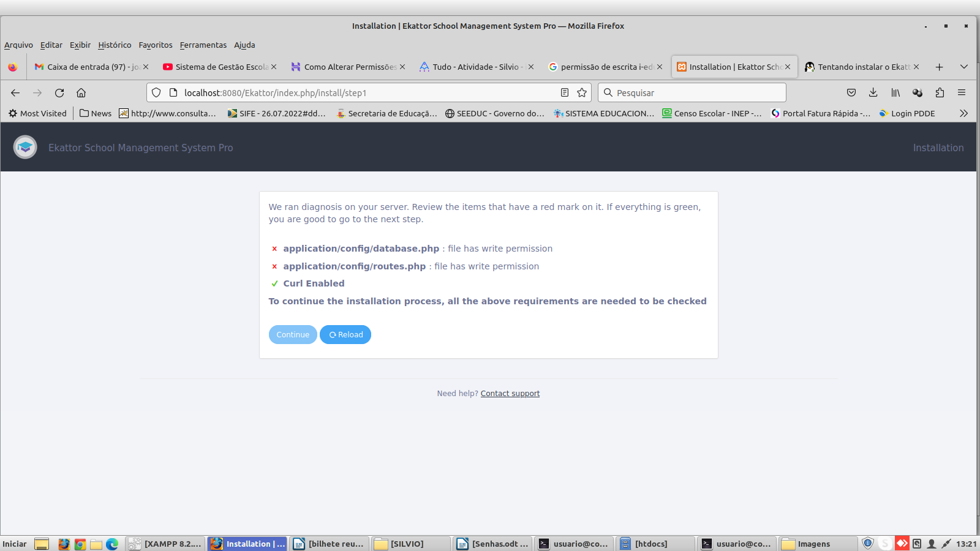Open the downloads arrow icon

(x=873, y=92)
